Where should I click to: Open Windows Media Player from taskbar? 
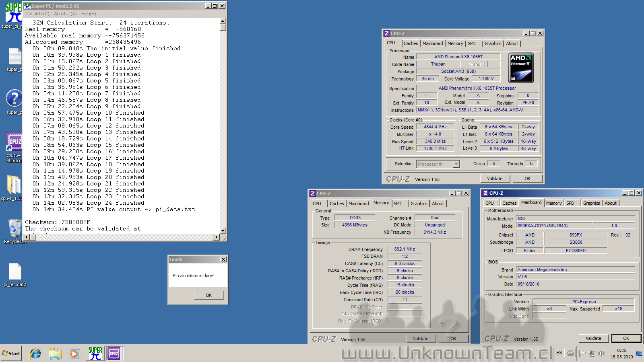point(74,354)
